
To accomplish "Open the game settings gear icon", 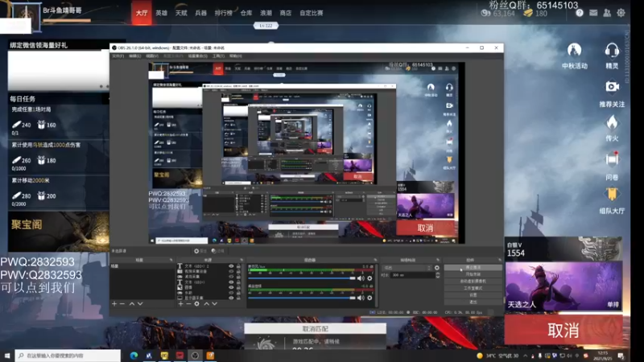I will pyautogui.click(x=621, y=13).
